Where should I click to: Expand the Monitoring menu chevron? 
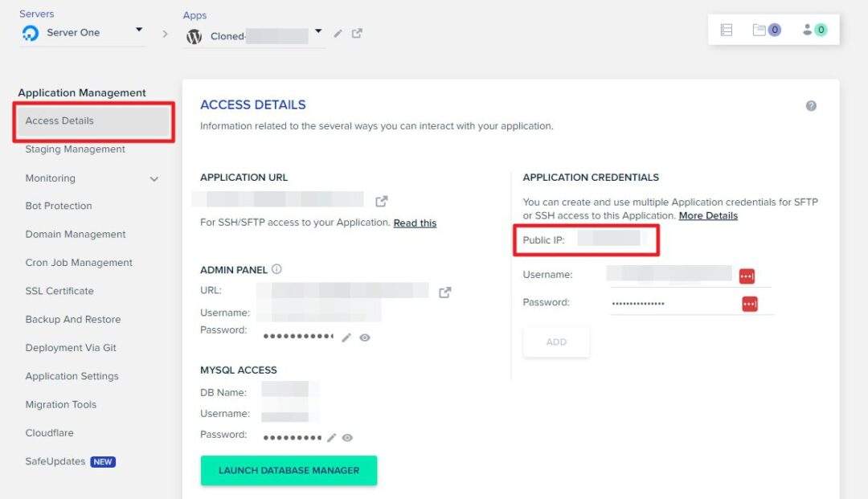(x=154, y=178)
